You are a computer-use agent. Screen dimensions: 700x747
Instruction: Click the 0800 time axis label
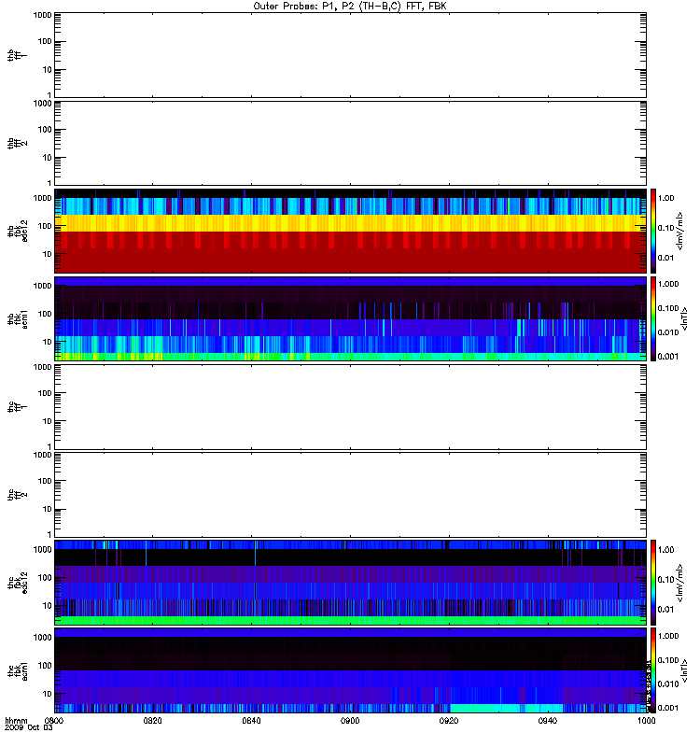[53, 721]
